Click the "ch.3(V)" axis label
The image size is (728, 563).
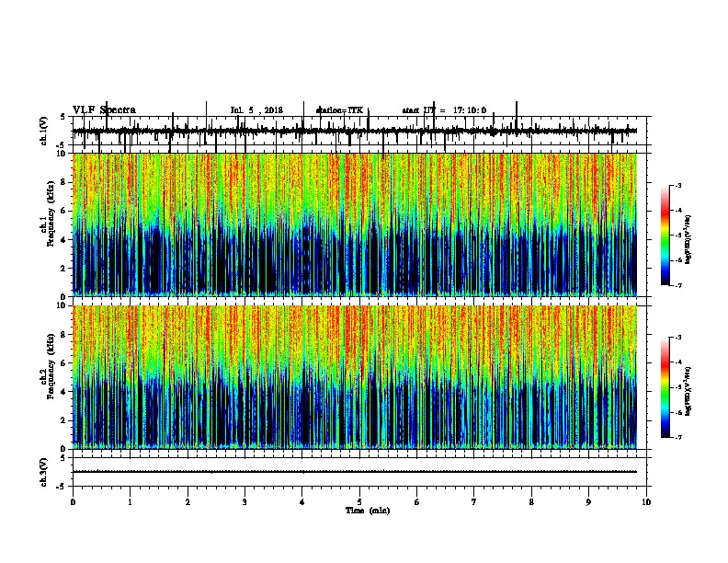tap(43, 472)
